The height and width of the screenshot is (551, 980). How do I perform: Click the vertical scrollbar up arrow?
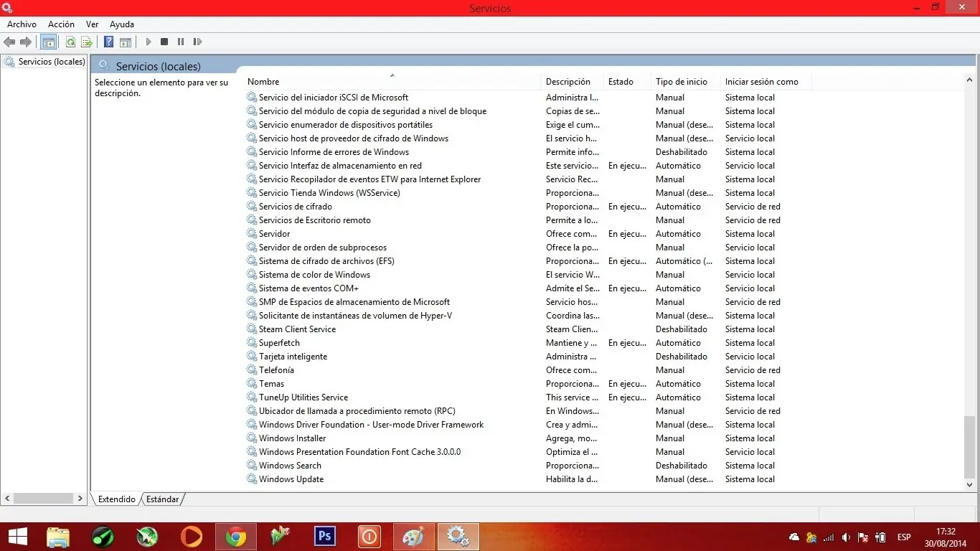[x=970, y=80]
